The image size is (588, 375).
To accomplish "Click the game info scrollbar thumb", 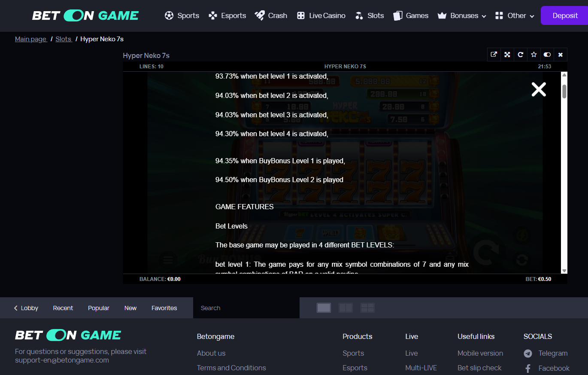I will (564, 91).
